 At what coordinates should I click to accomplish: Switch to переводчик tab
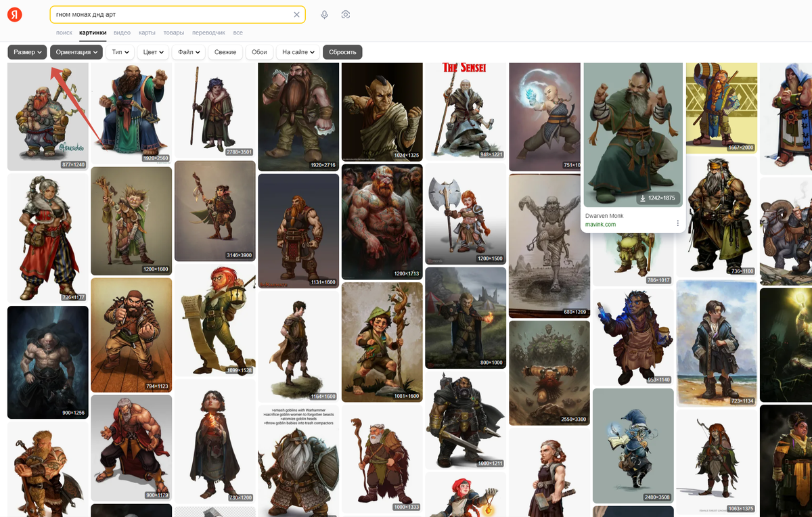[208, 32]
